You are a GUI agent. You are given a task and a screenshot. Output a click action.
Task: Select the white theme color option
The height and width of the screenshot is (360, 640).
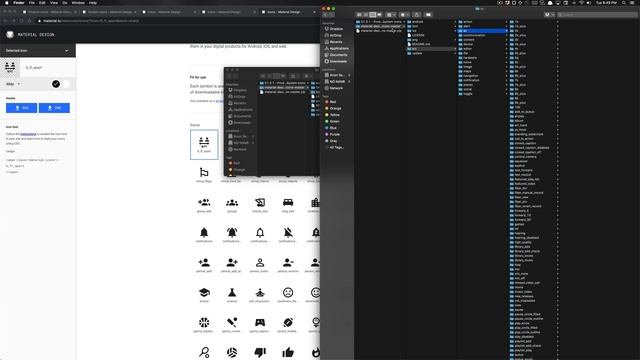[66, 84]
